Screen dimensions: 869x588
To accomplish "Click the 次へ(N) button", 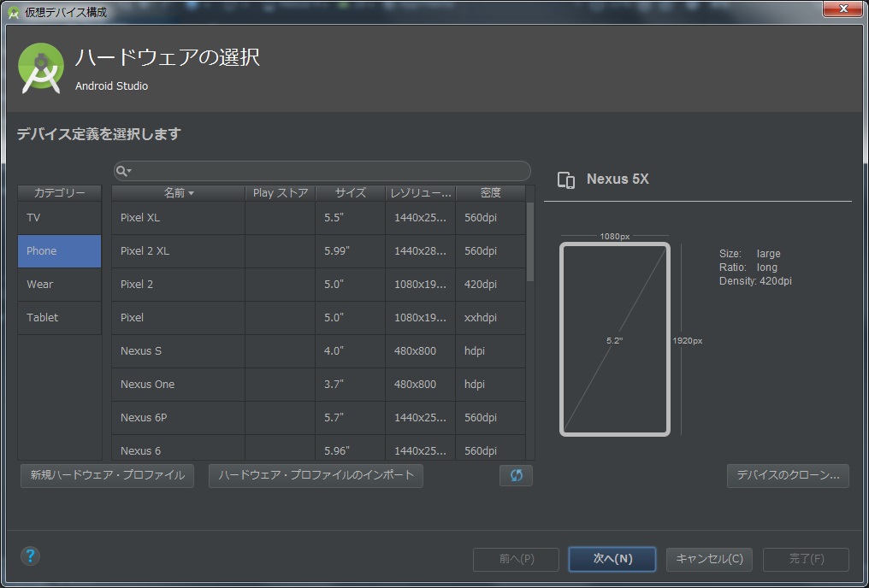I will pos(612,559).
